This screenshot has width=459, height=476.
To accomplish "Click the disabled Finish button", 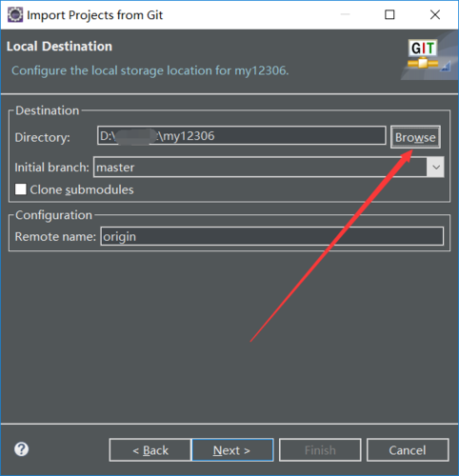I will (x=320, y=450).
